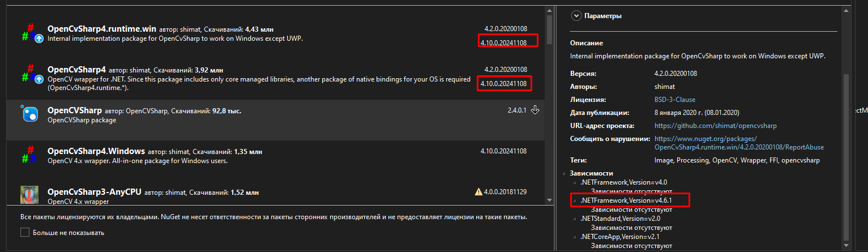Check the 'Больше не показывать' checkbox
This screenshot has width=868, height=252.
24,232
